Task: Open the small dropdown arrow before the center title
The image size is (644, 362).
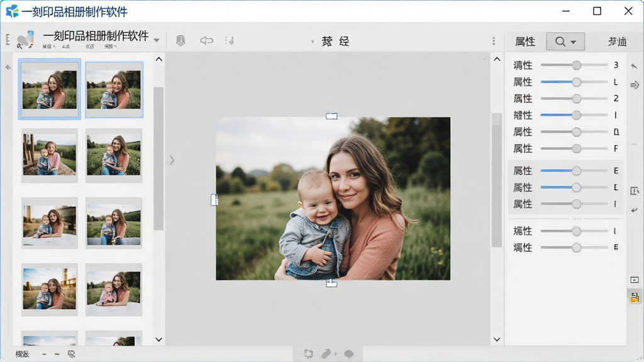Action: pyautogui.click(x=313, y=41)
